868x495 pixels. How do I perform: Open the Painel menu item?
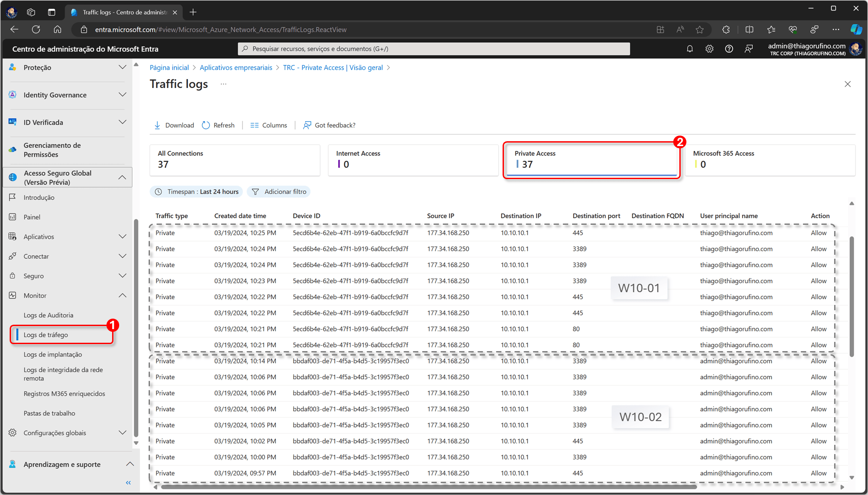click(32, 217)
